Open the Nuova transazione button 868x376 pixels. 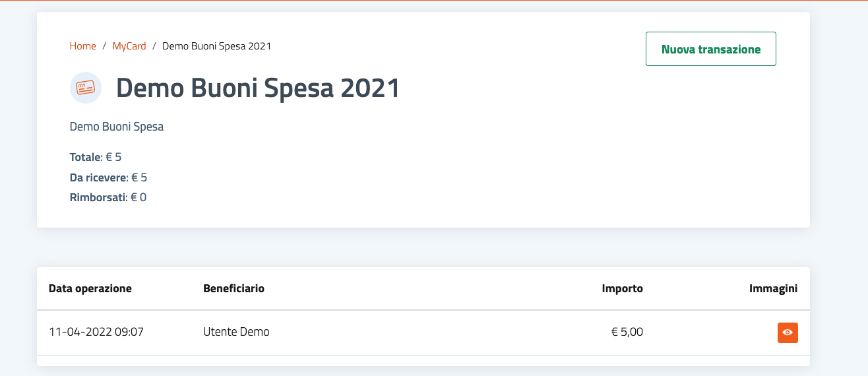tap(710, 49)
